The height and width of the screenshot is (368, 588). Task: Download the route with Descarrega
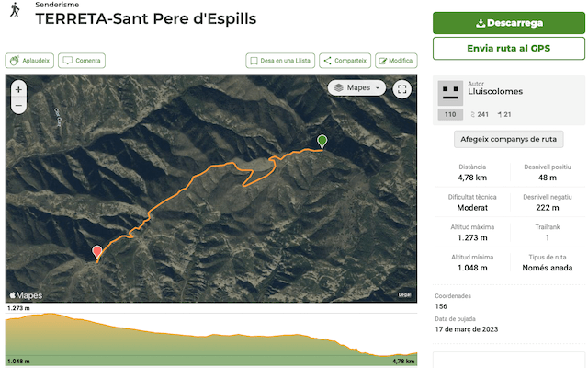pyautogui.click(x=509, y=23)
